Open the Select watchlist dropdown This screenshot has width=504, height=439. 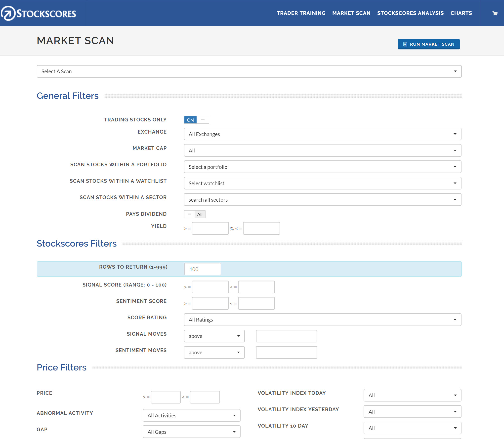point(322,183)
